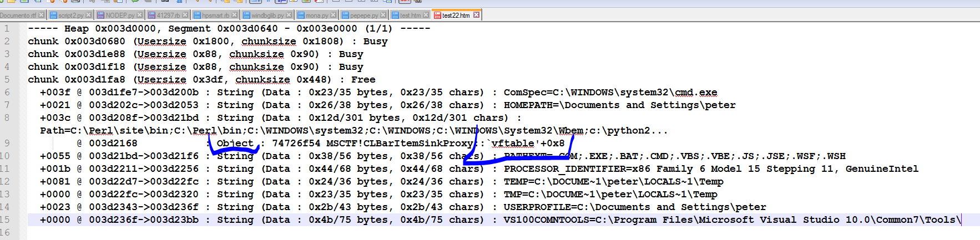980x240 pixels.
Task: Close the active test22.htm tab
Action: click(x=476, y=15)
